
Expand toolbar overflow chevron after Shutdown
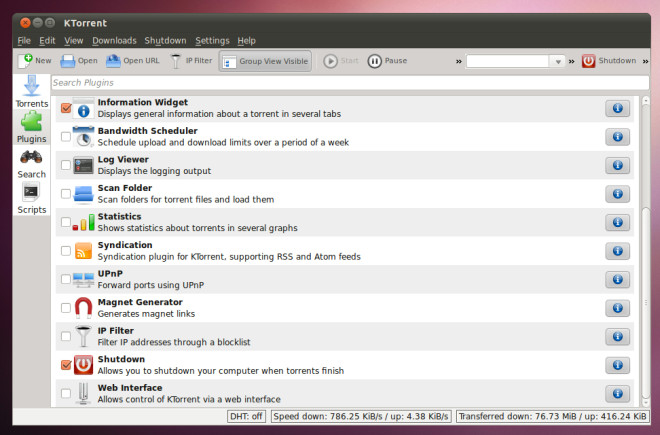click(x=645, y=61)
